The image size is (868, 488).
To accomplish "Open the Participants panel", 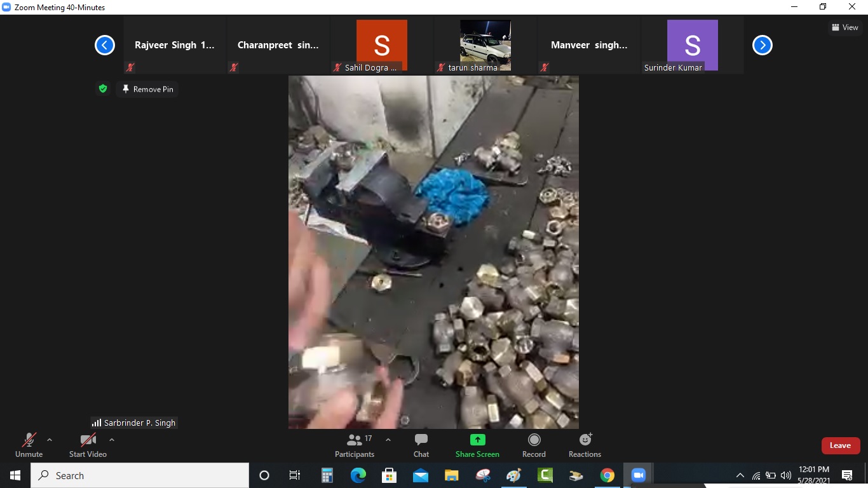I will pos(355,445).
